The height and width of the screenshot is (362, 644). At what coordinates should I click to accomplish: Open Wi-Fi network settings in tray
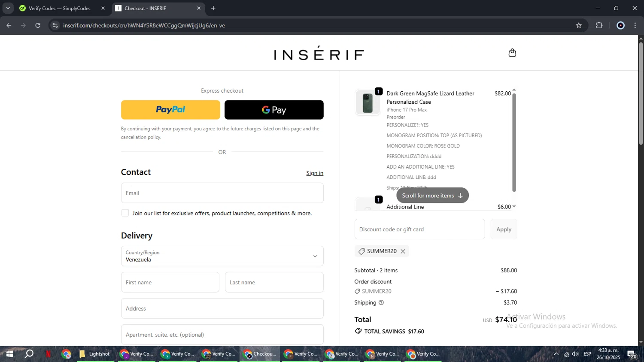point(566,354)
